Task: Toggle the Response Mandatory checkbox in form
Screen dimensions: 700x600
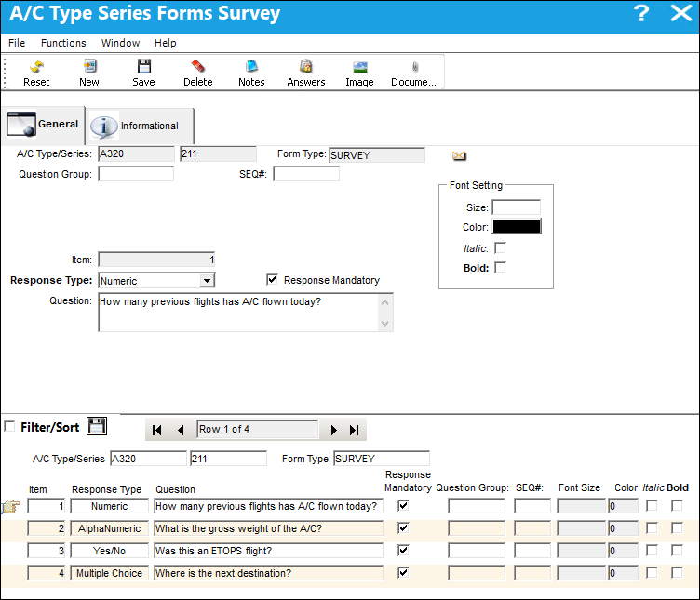Action: (x=272, y=280)
